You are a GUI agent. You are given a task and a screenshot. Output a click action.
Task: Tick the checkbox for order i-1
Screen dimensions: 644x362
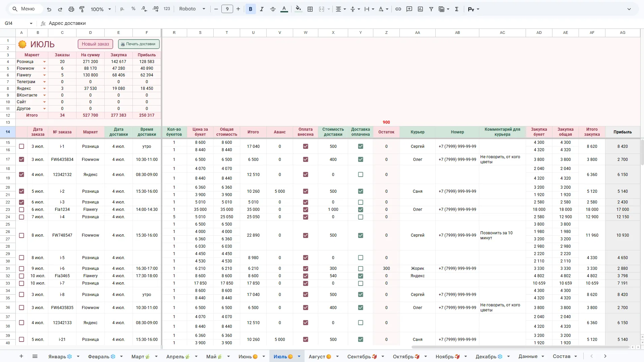(x=21, y=146)
